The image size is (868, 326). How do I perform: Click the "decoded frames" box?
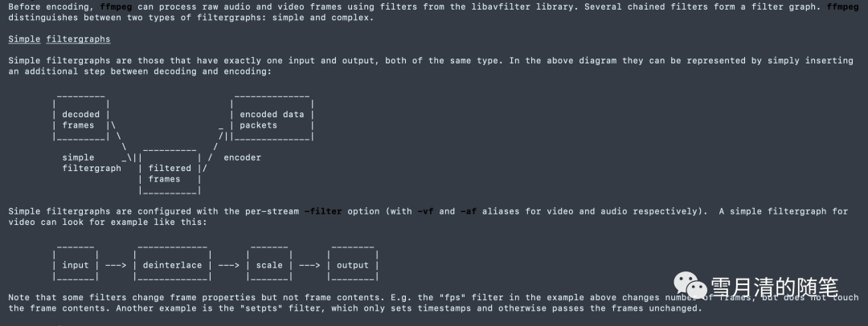(80, 120)
